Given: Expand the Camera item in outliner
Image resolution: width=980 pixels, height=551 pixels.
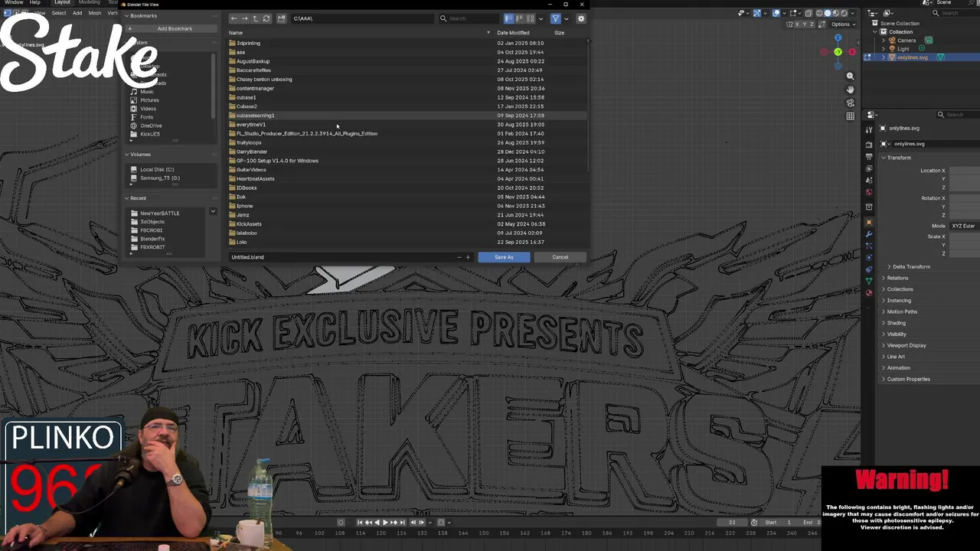Looking at the screenshot, I should (x=884, y=41).
